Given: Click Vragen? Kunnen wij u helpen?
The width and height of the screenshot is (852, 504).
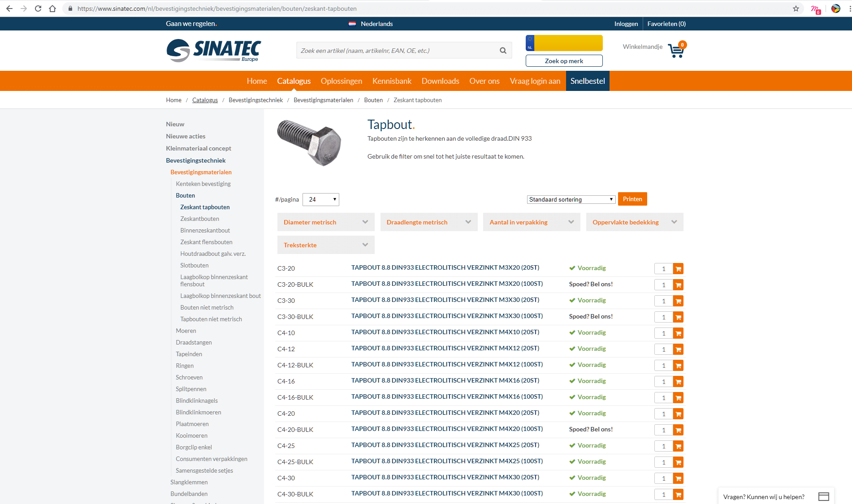Looking at the screenshot, I should click(x=764, y=497).
